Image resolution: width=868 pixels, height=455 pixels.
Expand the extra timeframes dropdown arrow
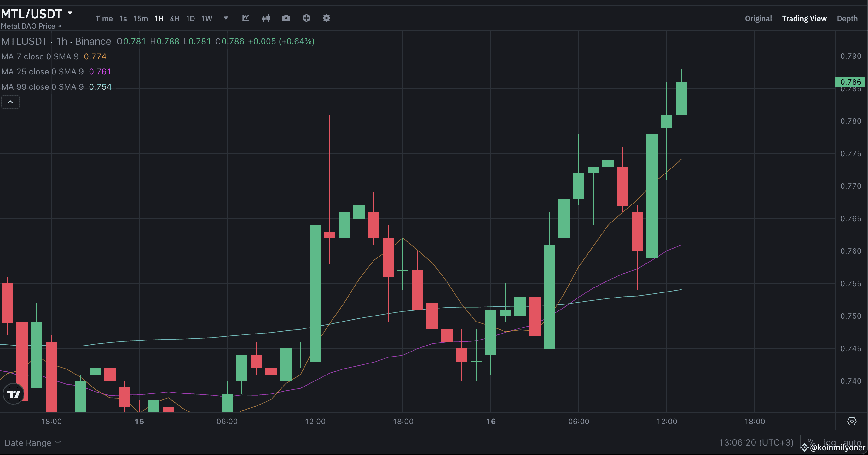tap(225, 19)
